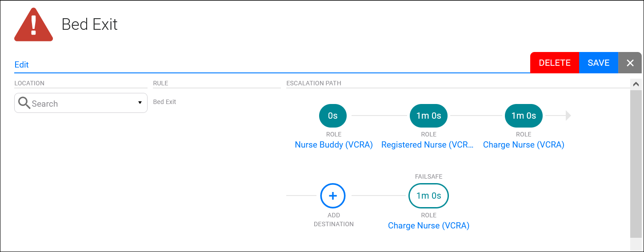Viewport: 644px width, 252px height.
Task: Click the magnifier icon in Location search
Action: tap(24, 104)
